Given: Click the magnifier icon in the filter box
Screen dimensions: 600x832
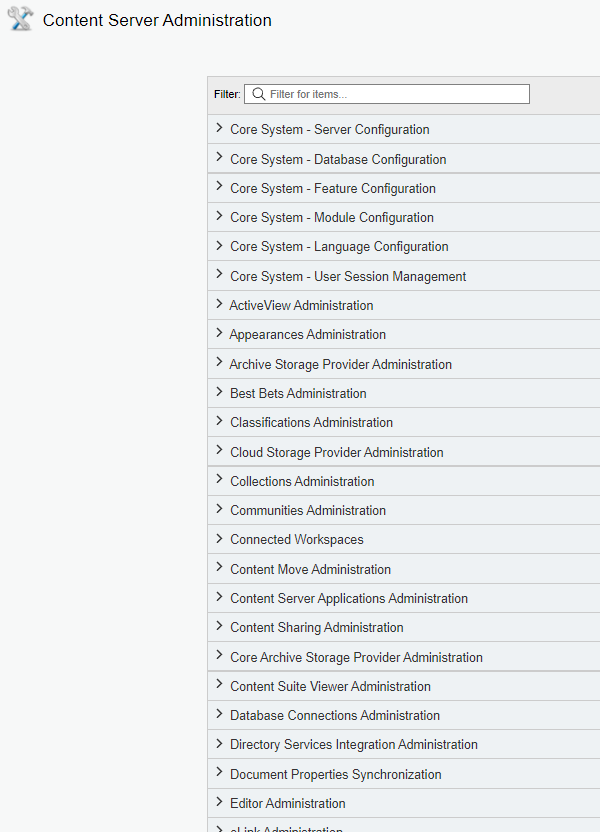Looking at the screenshot, I should pos(258,94).
